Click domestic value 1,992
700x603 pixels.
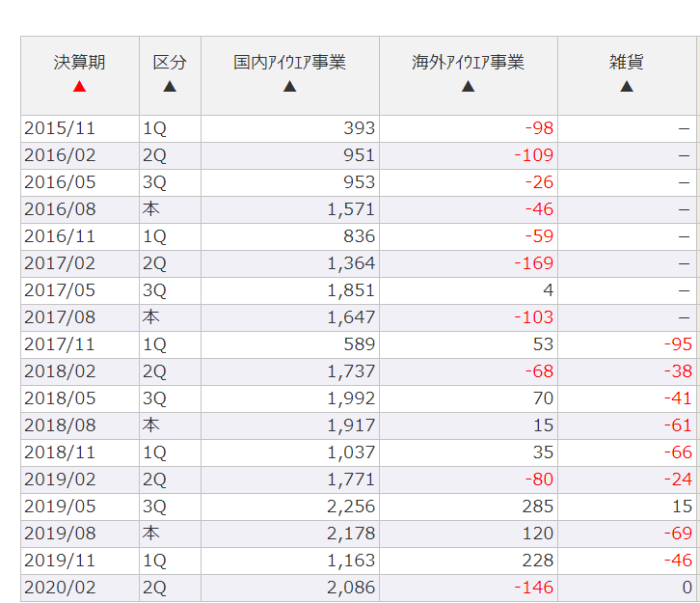click(351, 398)
